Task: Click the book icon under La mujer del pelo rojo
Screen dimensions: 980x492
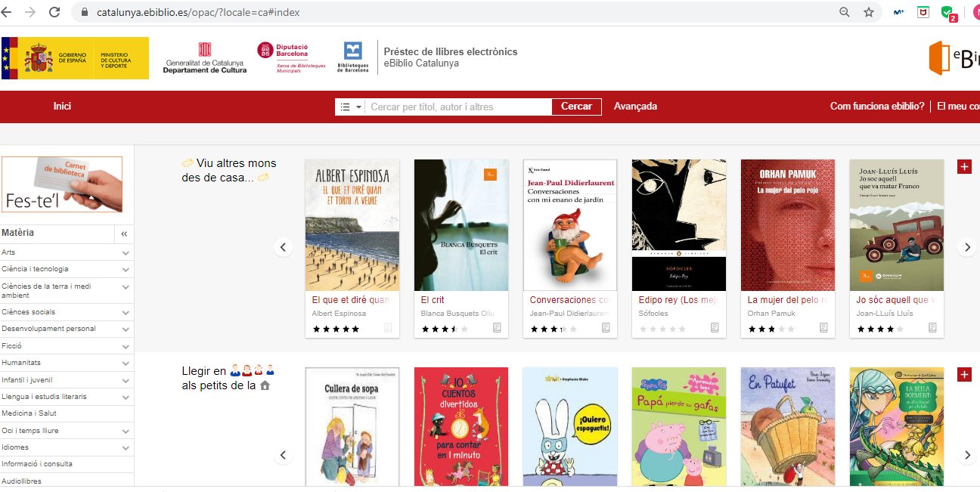Action: tap(824, 328)
